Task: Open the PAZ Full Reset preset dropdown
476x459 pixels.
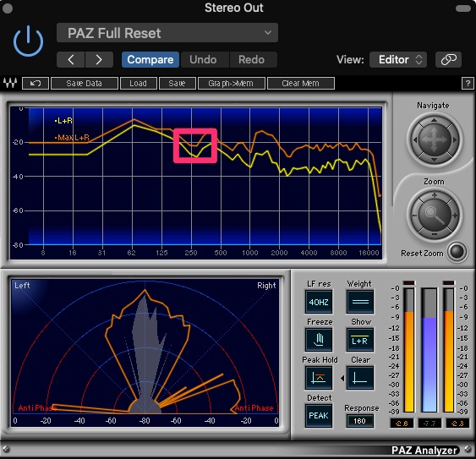Action: [x=167, y=33]
